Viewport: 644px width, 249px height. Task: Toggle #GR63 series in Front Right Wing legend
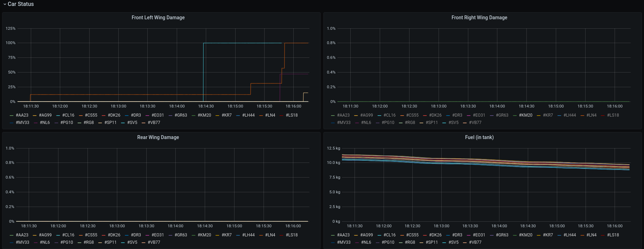click(x=502, y=115)
